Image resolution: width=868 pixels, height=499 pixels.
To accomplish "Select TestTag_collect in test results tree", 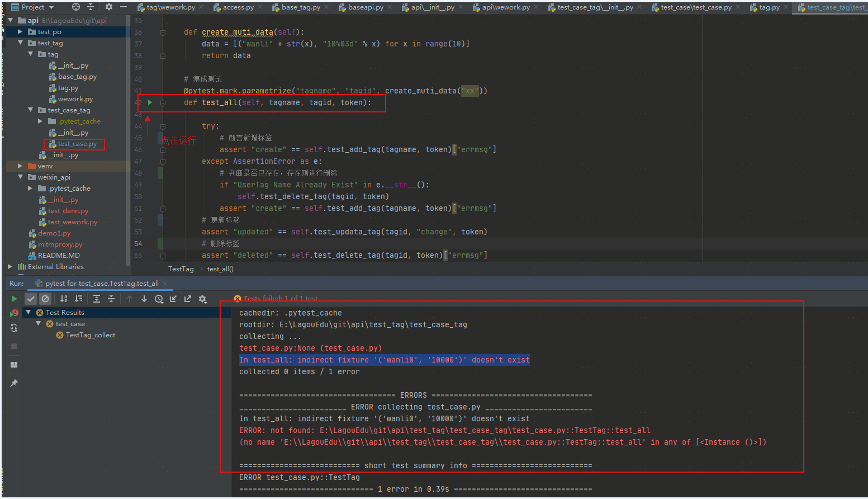I will pos(90,335).
